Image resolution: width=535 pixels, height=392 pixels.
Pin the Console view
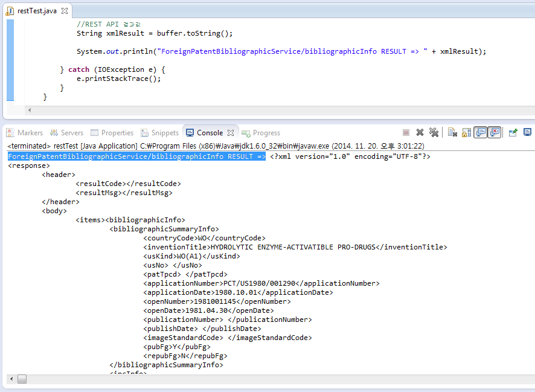[x=513, y=132]
